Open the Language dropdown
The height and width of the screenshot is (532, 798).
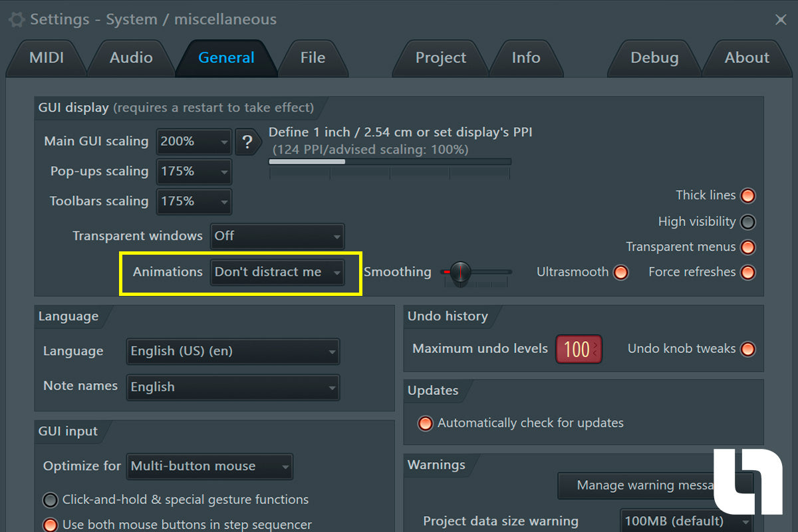pyautogui.click(x=233, y=352)
